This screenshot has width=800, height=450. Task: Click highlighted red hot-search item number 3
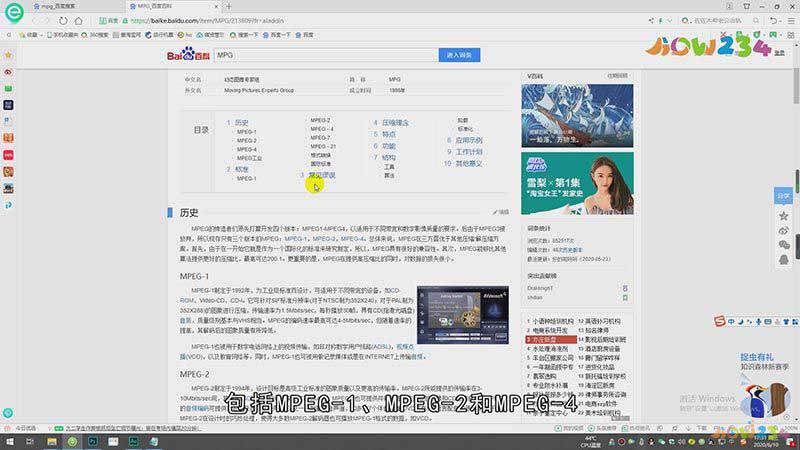551,340
